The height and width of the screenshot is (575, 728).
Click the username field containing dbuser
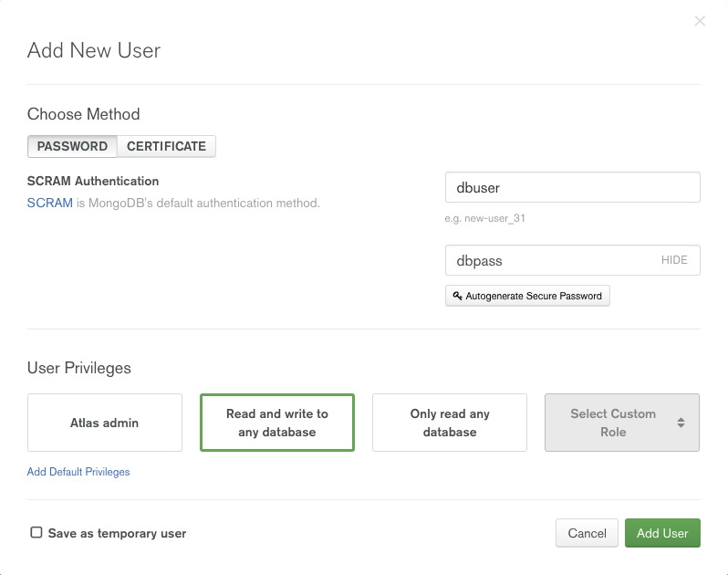[x=572, y=187]
